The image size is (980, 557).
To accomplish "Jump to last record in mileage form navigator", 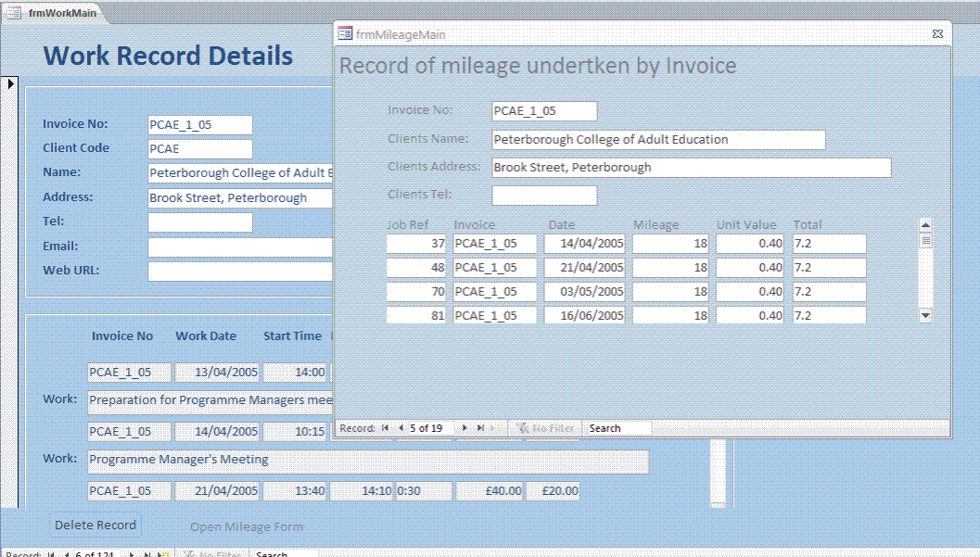I will [479, 428].
